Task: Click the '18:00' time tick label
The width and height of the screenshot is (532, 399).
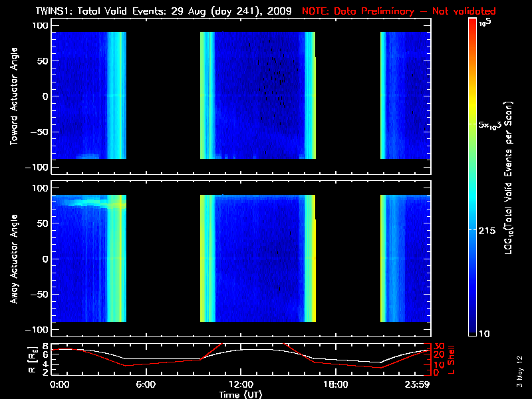Action: 336,384
